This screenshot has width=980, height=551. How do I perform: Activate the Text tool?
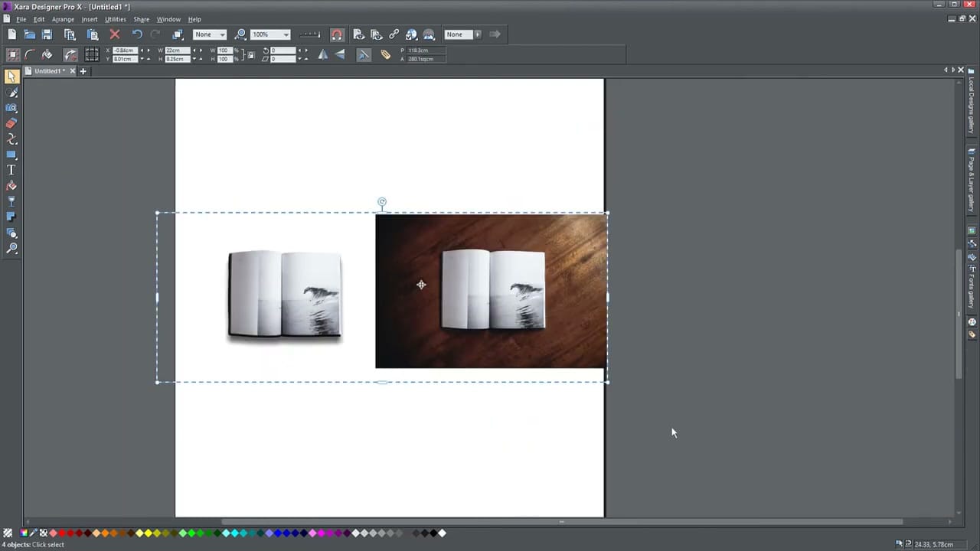click(11, 170)
